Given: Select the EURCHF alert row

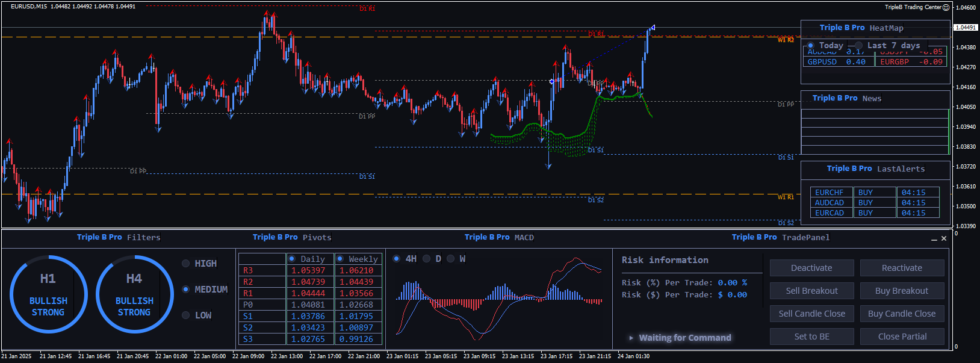Looking at the screenshot, I should pos(830,193).
